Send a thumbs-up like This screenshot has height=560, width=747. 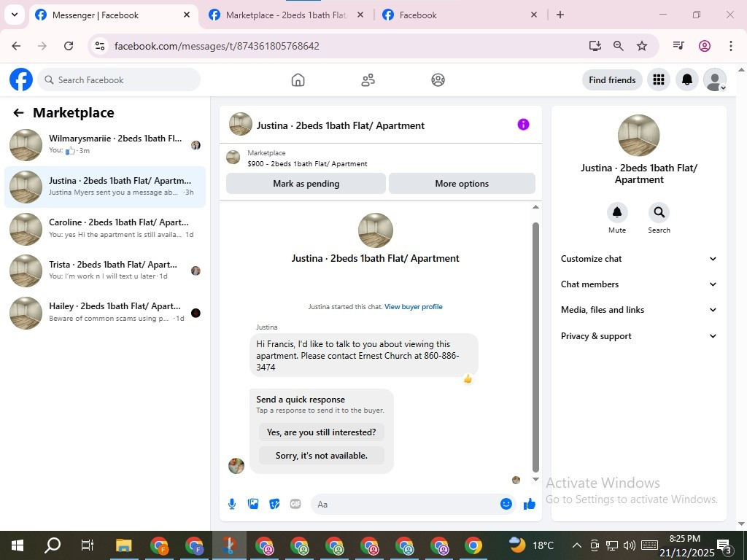point(530,504)
